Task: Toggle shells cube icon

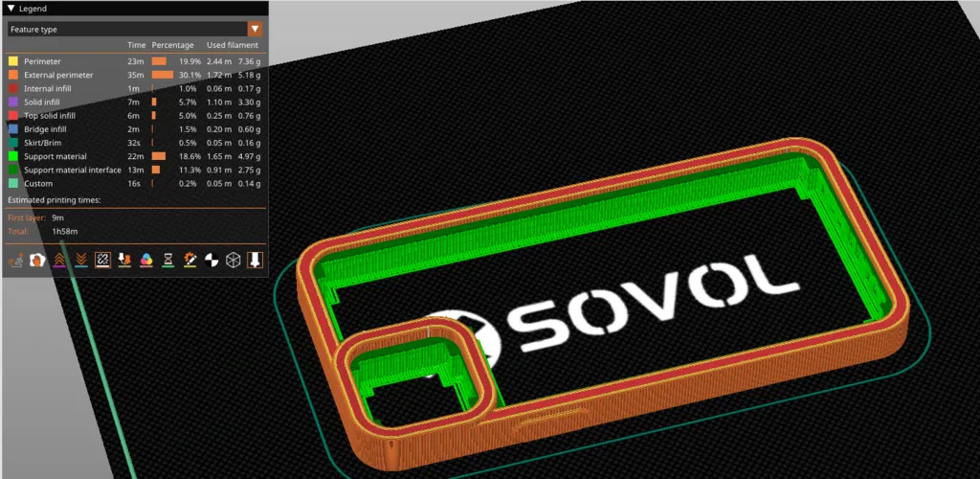Action: [234, 261]
